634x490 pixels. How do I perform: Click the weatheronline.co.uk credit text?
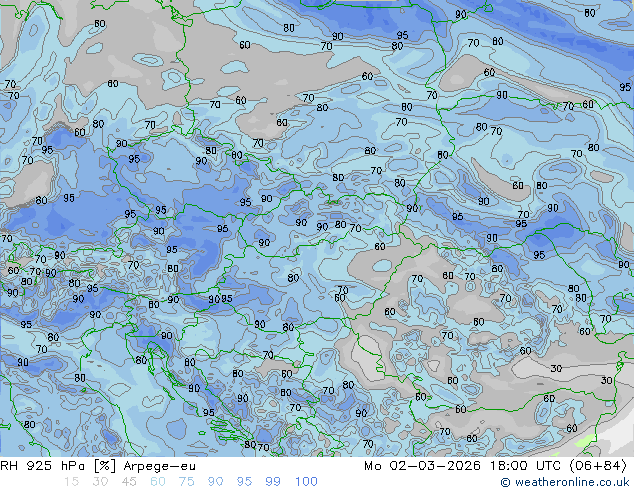(x=565, y=482)
